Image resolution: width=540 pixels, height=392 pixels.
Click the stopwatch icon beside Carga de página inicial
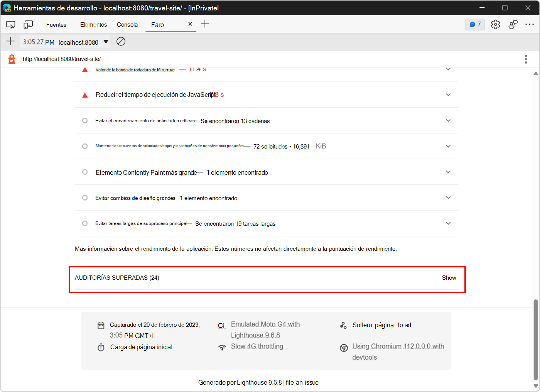(x=101, y=347)
